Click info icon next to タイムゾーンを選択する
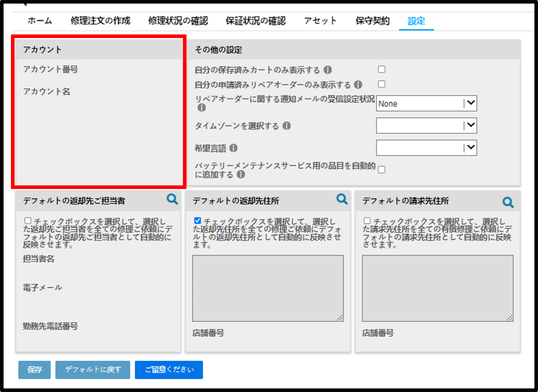 point(286,125)
